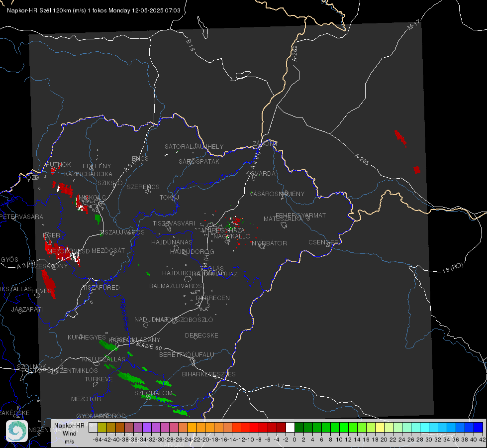Viewport: 487px width, 448px height.
Task: Select the CSENGER town label
Action: [323, 242]
